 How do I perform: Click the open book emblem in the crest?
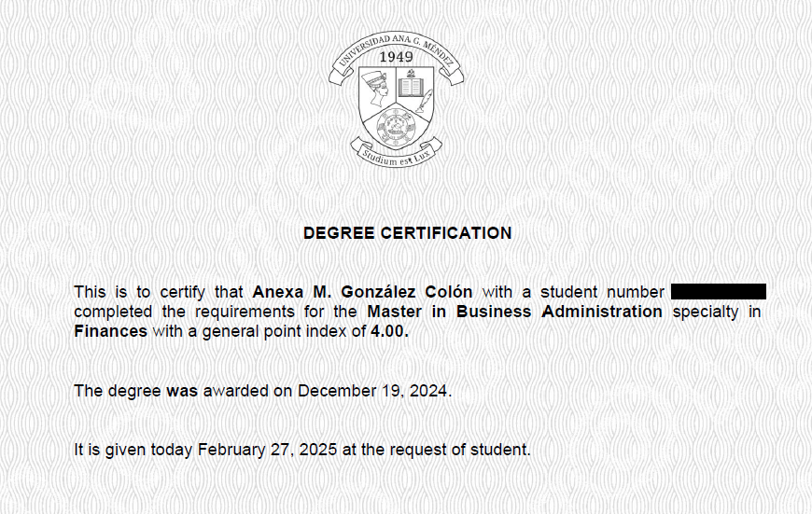412,89
